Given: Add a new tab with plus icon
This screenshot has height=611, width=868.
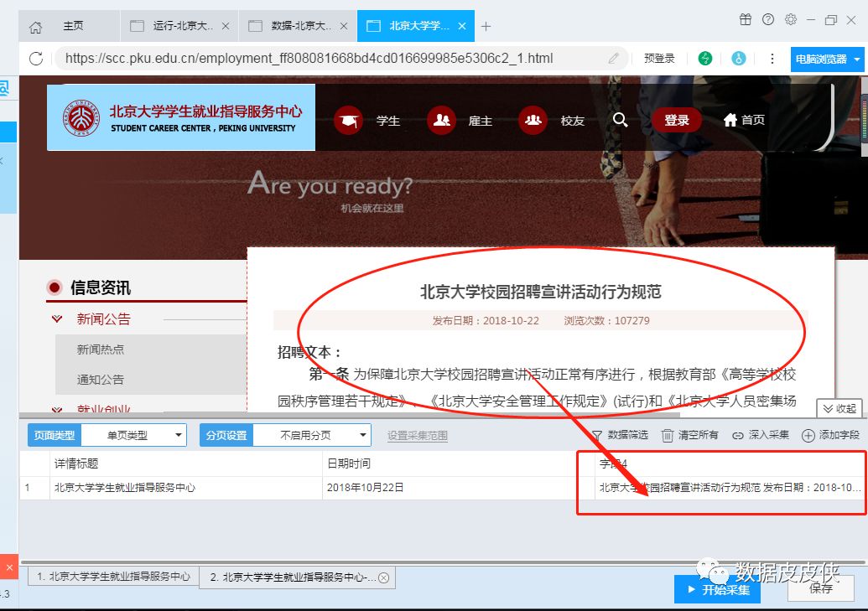Looking at the screenshot, I should tap(486, 26).
